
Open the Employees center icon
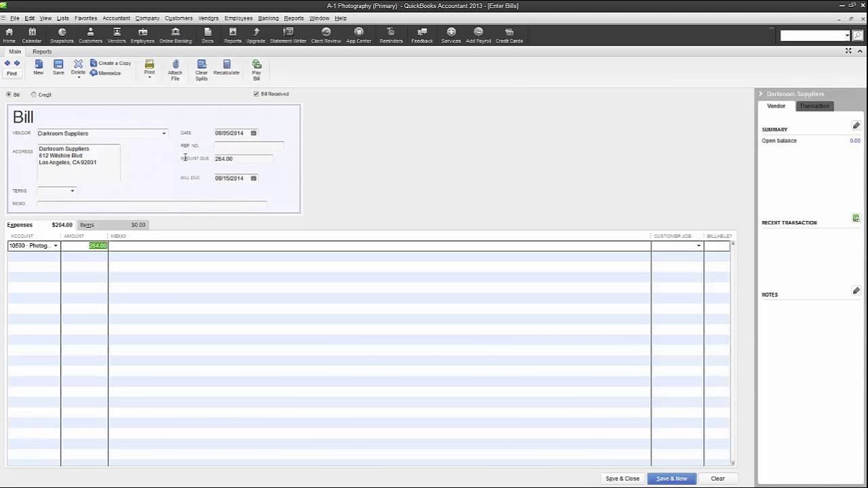[x=142, y=35]
